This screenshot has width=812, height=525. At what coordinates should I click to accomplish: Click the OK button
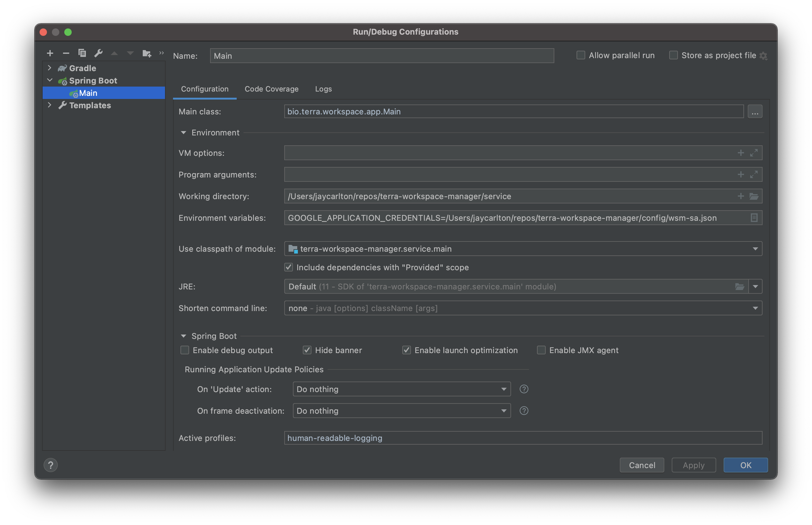tap(745, 465)
